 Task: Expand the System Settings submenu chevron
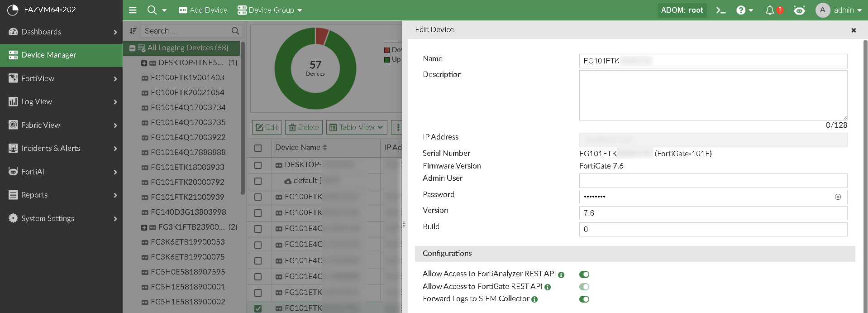click(x=115, y=219)
